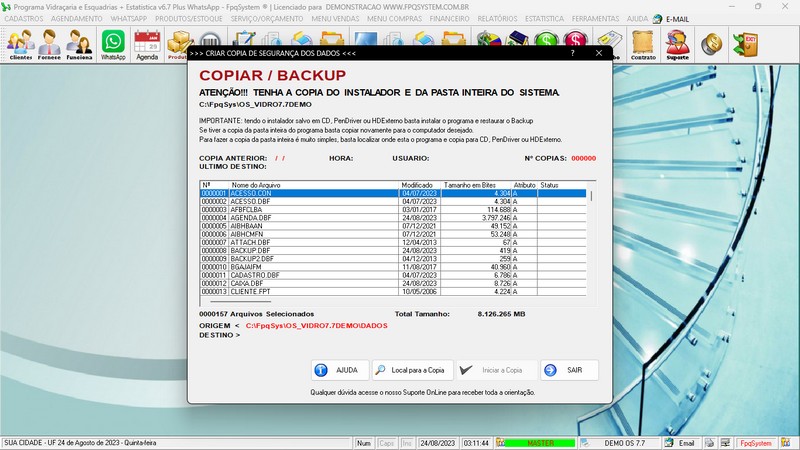The image size is (800, 450).
Task: Select the BACKUP.DBF file row
Action: (x=393, y=251)
